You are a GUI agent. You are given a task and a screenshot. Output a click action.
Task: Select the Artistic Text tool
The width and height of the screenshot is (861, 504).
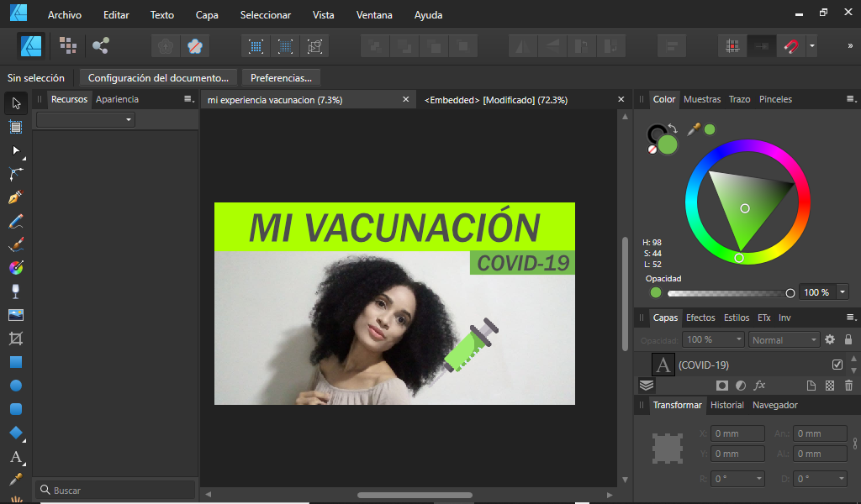(16, 456)
